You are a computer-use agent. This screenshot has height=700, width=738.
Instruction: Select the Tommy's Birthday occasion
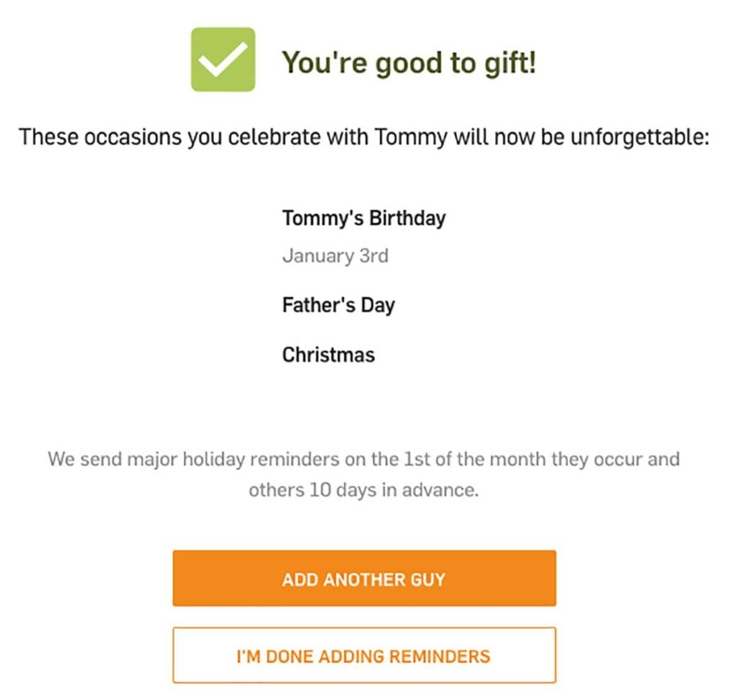[x=364, y=219]
